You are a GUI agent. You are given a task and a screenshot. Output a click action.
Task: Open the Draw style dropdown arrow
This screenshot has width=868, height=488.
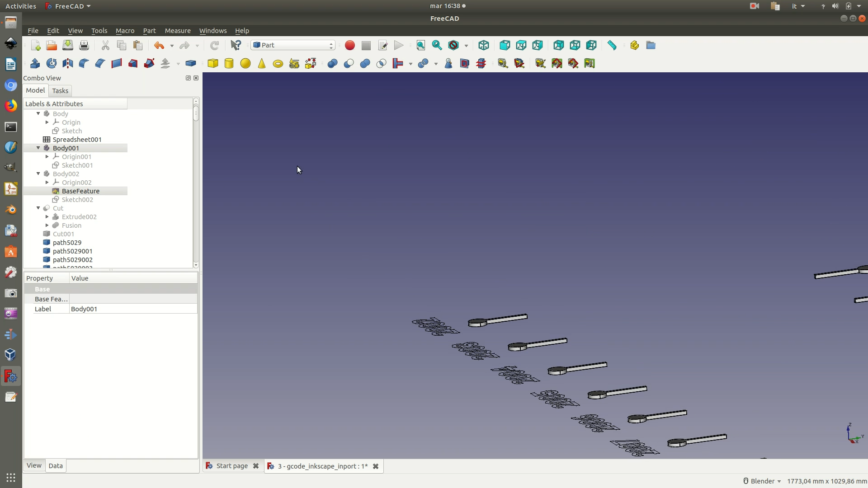[x=466, y=46]
